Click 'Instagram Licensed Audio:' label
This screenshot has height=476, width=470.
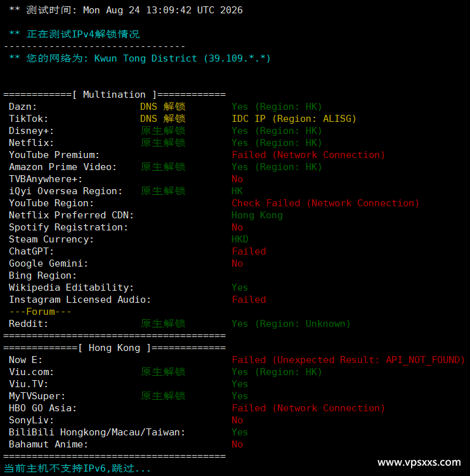[80, 300]
